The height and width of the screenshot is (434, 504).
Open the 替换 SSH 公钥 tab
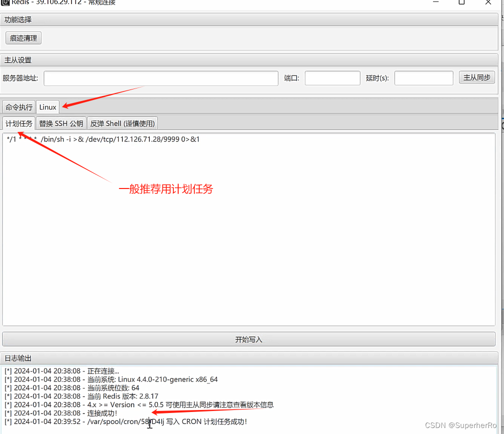[61, 123]
